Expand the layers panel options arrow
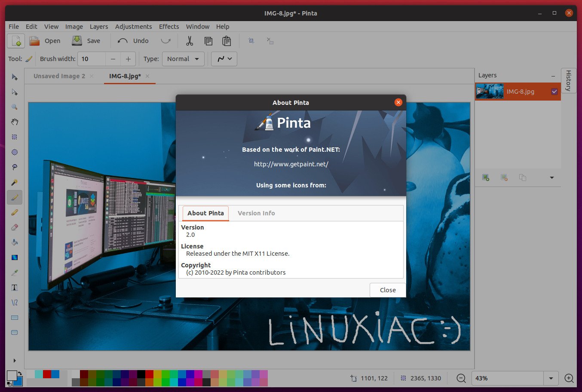 (x=552, y=178)
